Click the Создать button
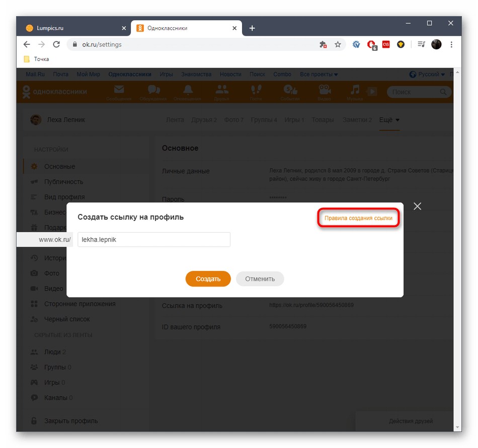478x448 pixels. point(208,279)
